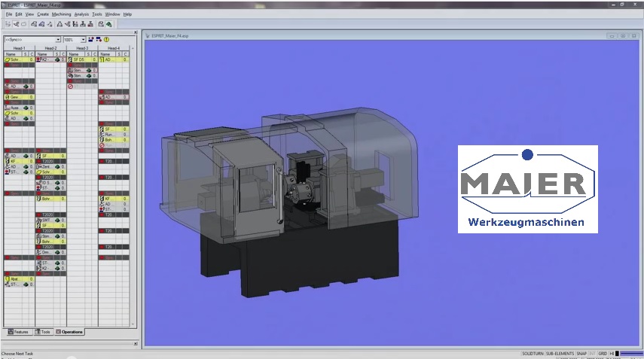Viewport: 644px width, 359px height.
Task: Select the first AD operation in Head-4
Action: pos(109,59)
